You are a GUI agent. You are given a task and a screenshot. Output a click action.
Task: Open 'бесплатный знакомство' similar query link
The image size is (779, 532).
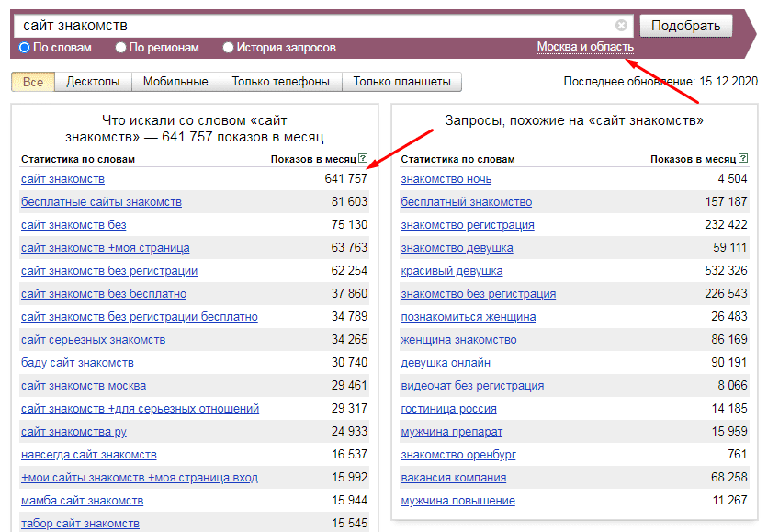click(x=467, y=201)
